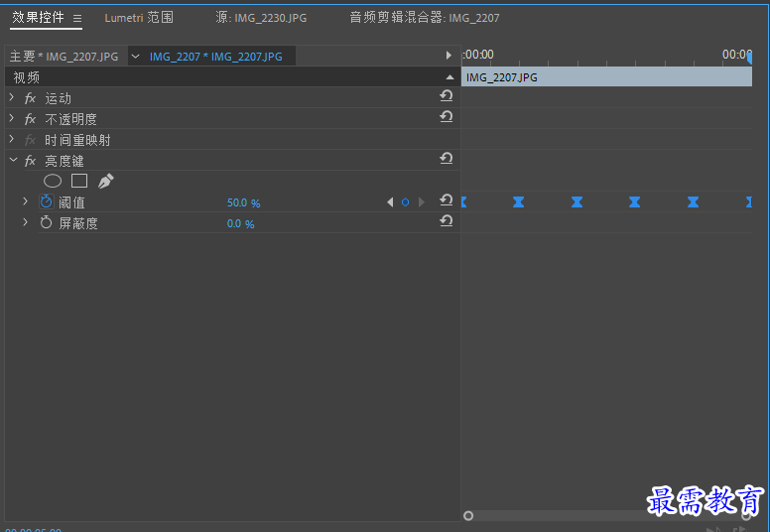
Task: Select the 主要 * IMG_2207.JPG master clip
Action: [x=64, y=57]
